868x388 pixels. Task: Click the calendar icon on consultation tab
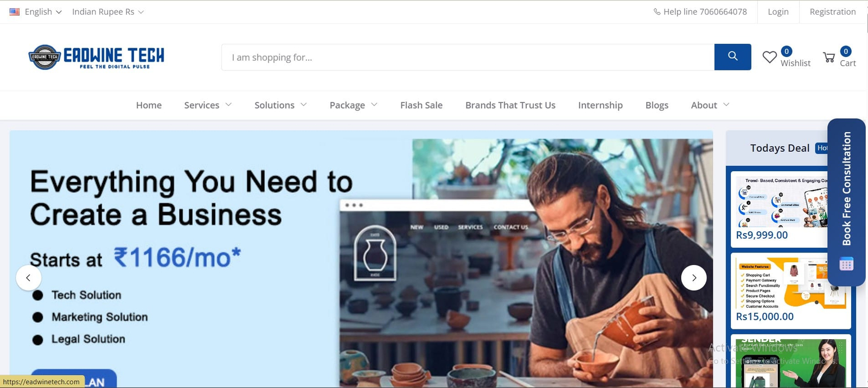[846, 264]
